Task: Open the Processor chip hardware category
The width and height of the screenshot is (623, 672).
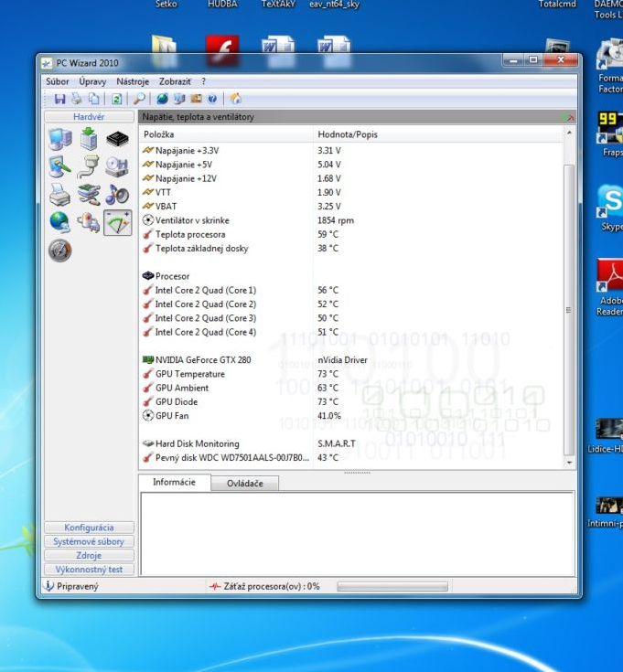Action: tap(117, 139)
